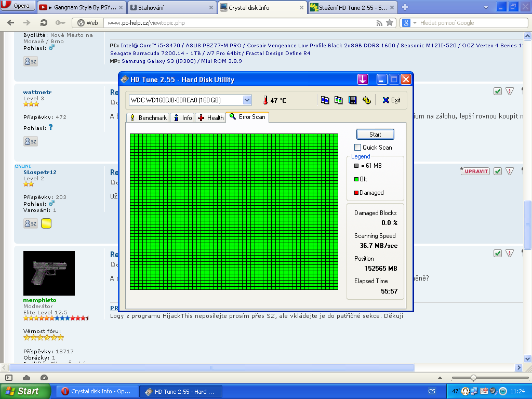Image resolution: width=532 pixels, height=399 pixels.
Task: Switch to Benchmark tab in HD Tune
Action: point(148,118)
